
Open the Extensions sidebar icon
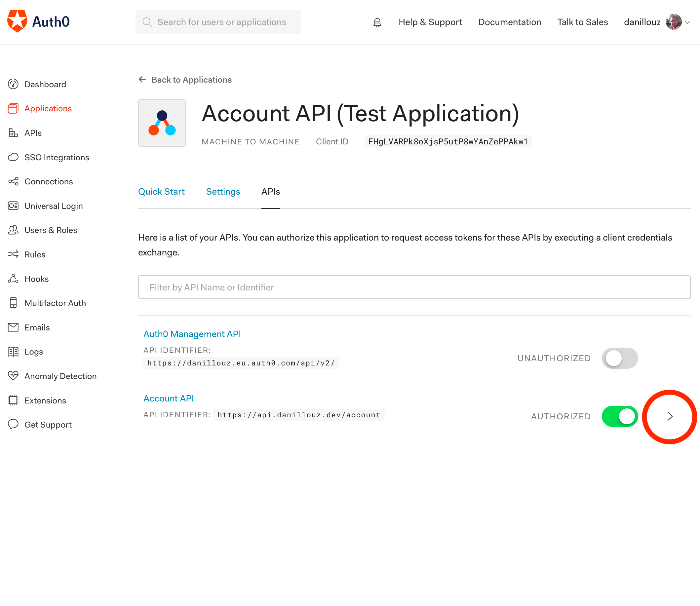click(13, 400)
